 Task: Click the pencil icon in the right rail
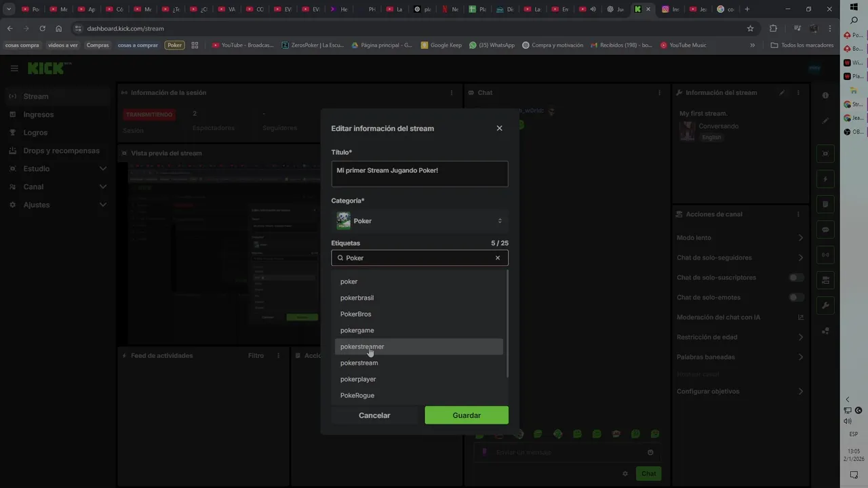[x=825, y=121]
